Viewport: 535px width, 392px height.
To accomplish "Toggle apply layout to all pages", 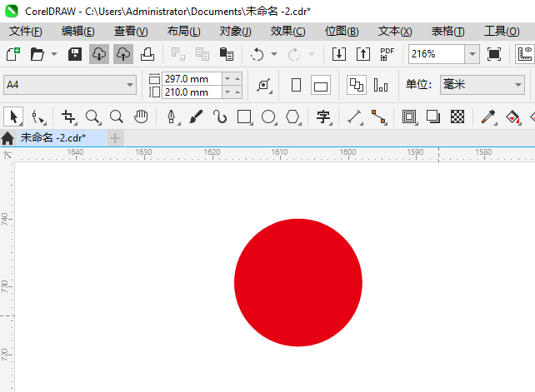I will tap(357, 85).
